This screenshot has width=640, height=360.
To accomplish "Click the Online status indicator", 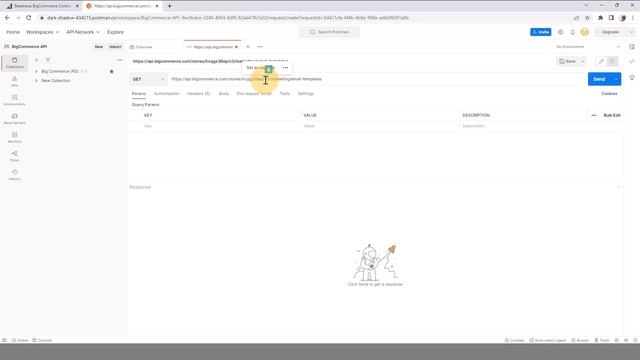I will (x=20, y=340).
